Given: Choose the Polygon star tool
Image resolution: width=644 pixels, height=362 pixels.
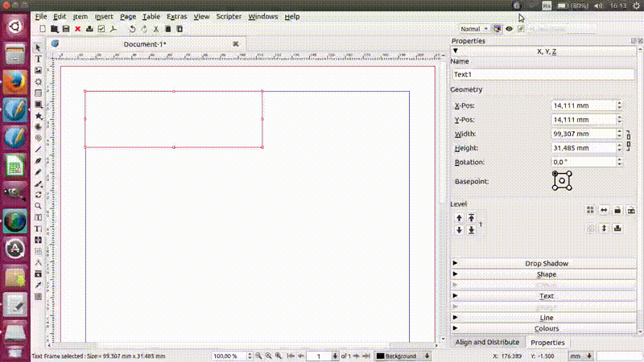Looking at the screenshot, I should 38,116.
